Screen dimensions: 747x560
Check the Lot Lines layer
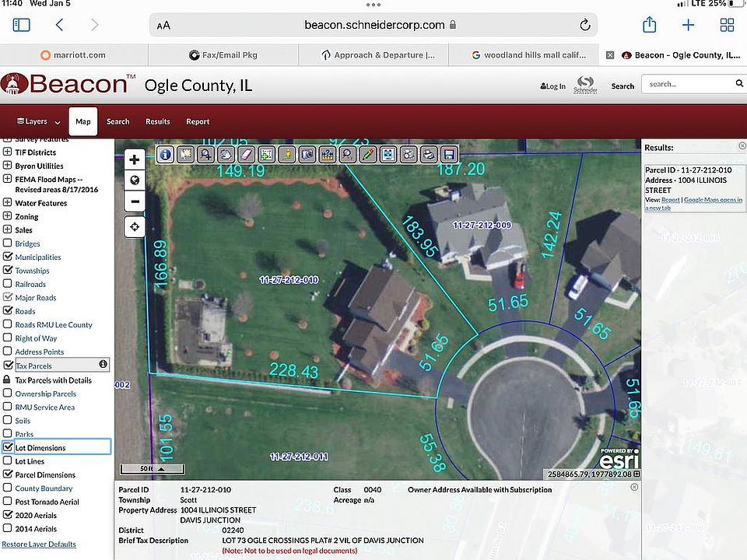pyautogui.click(x=8, y=460)
